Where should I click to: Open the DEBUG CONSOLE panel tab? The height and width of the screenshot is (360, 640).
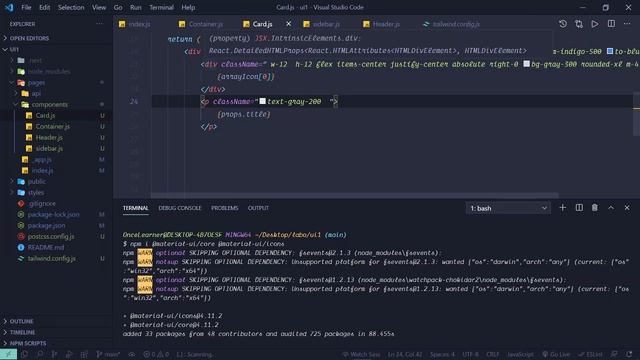[x=180, y=208]
